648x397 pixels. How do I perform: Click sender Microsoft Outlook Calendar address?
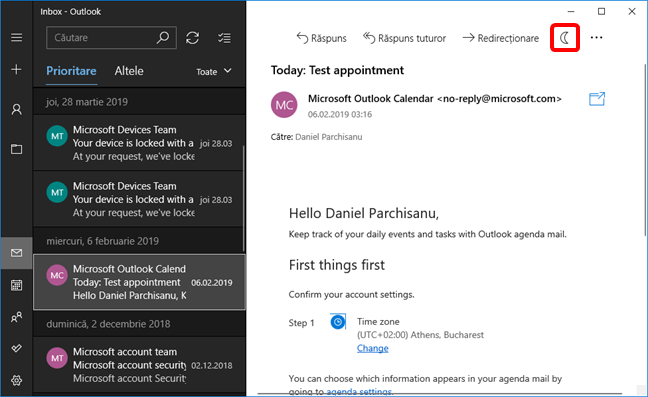(434, 99)
